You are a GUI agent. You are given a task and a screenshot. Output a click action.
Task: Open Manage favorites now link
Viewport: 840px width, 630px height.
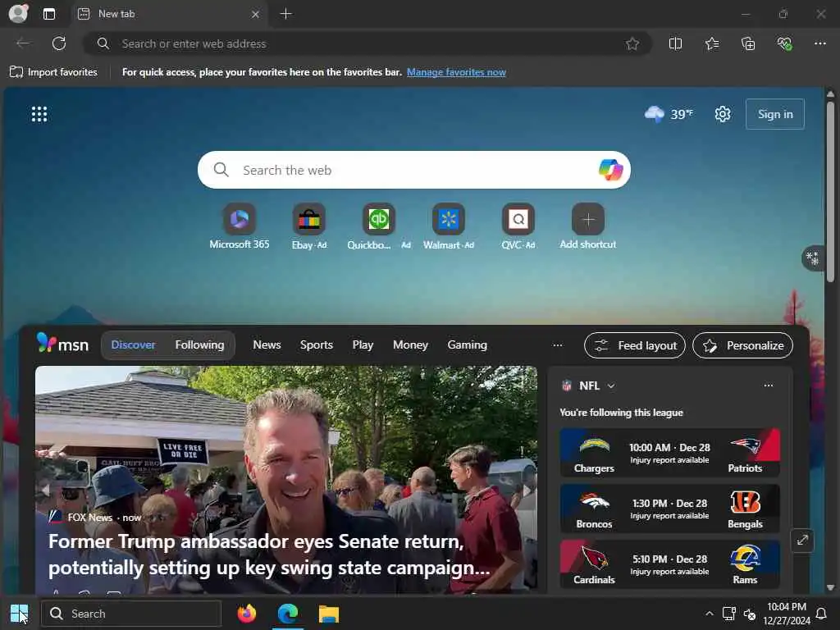456,72
